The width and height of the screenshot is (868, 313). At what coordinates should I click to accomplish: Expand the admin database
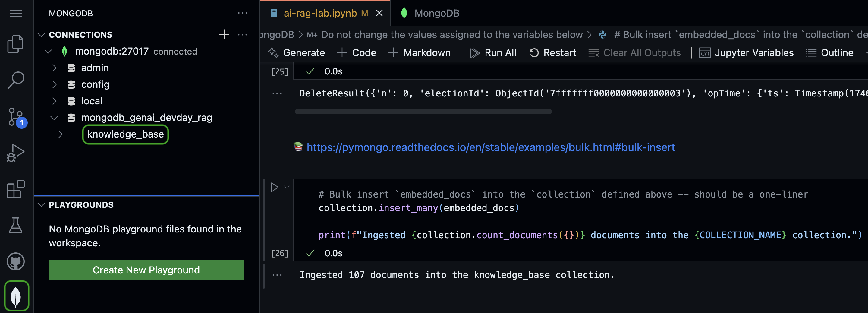click(54, 68)
